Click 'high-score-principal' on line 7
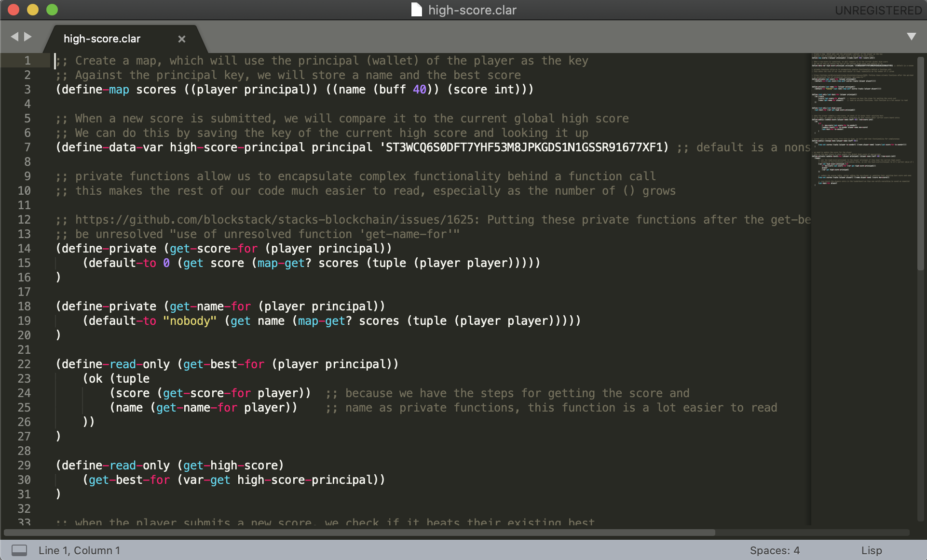 pos(237,147)
